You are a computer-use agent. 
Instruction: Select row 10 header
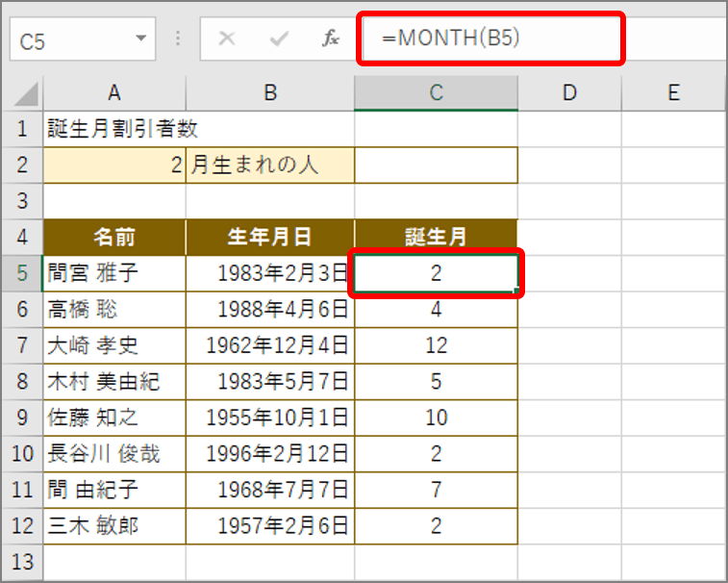(22, 454)
